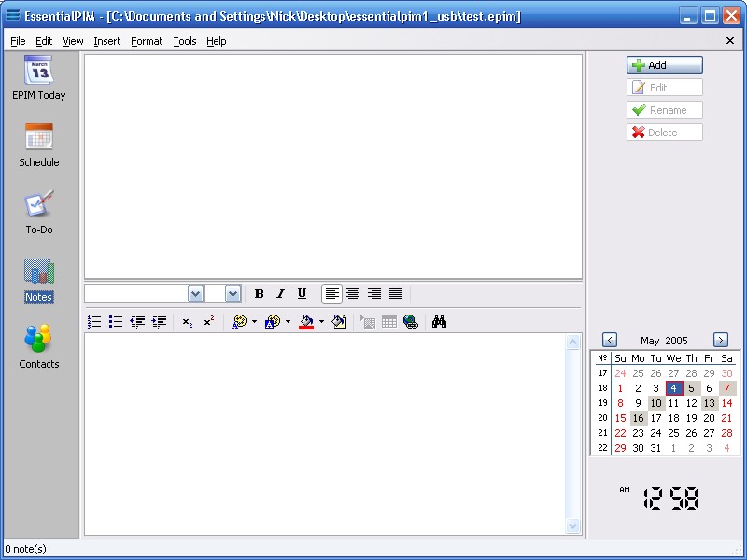Viewport: 747px width, 560px height.
Task: Select May 13 in the calendar
Action: (710, 403)
